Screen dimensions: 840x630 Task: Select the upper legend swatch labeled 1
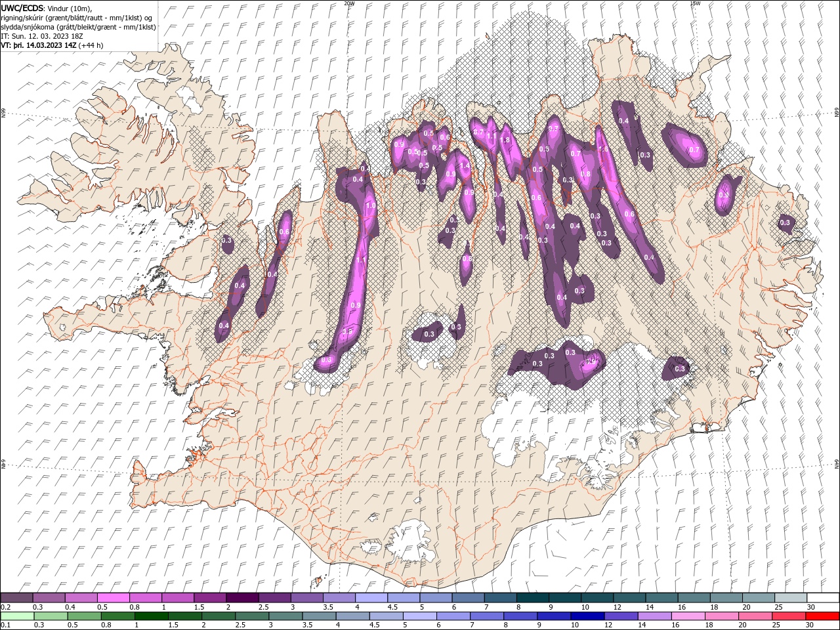pyautogui.click(x=178, y=598)
